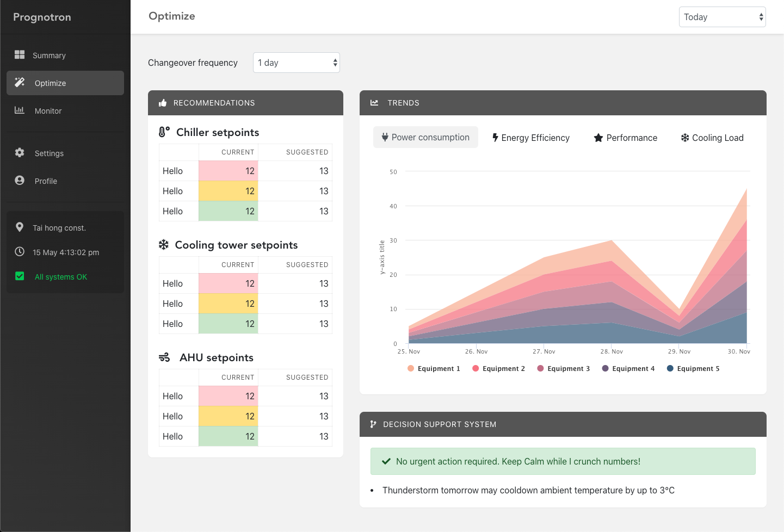The image size is (784, 532).
Task: Click the green current value in Cooling tower setpoints
Action: pyautogui.click(x=228, y=324)
